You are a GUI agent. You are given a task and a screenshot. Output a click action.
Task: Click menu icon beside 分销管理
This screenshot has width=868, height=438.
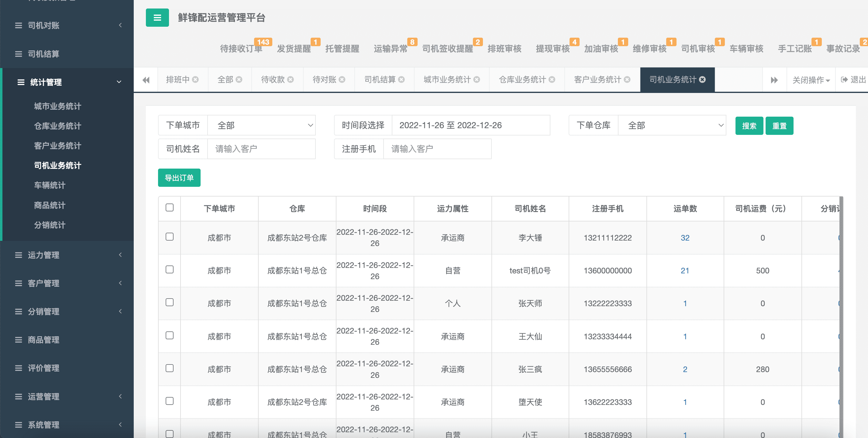19,312
